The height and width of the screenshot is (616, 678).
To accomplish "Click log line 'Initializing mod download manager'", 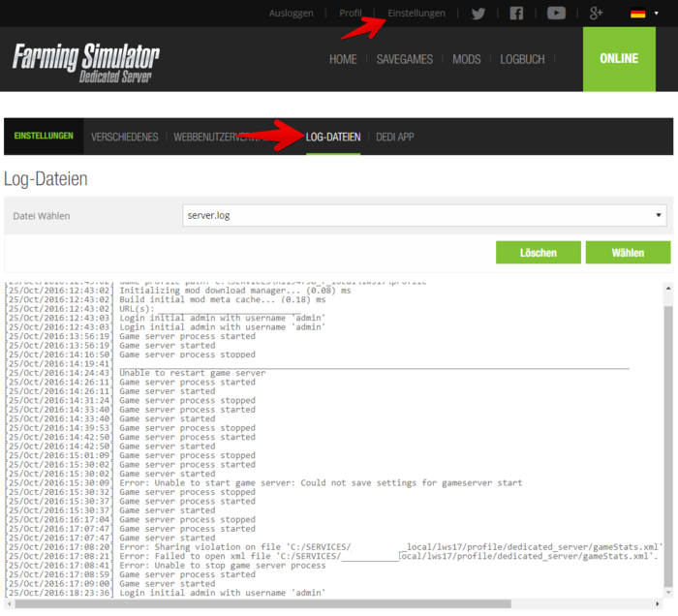I will point(235,291).
